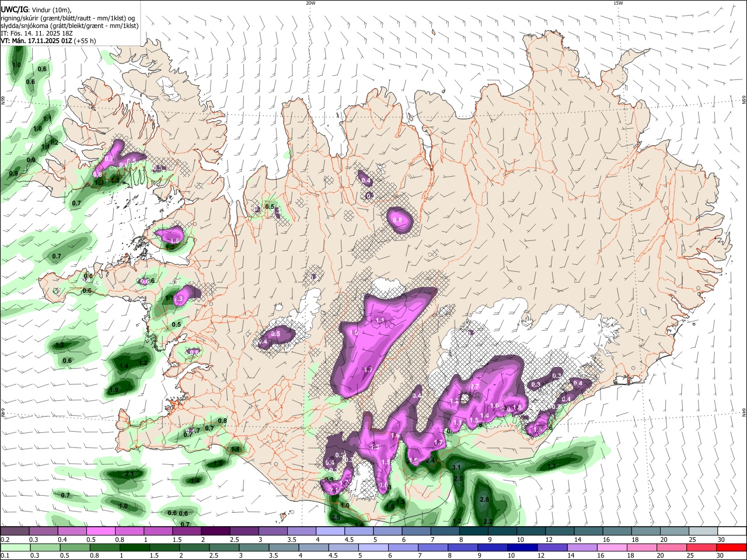Screen dimensions: 747x560
Task: Pick dark teal snow swatch between 8 and 9
Action: pyautogui.click(x=474, y=531)
